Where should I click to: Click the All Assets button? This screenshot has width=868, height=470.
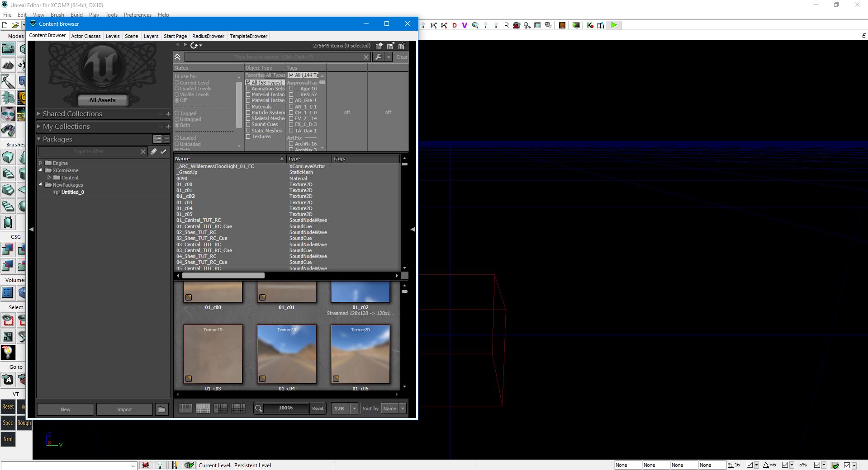point(102,100)
